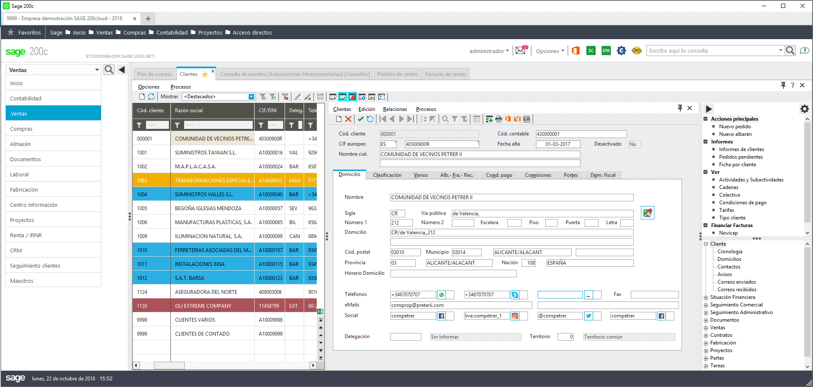This screenshot has width=813, height=387.
Task: Expand Seguimiento Comercial tree node
Action: pos(706,305)
